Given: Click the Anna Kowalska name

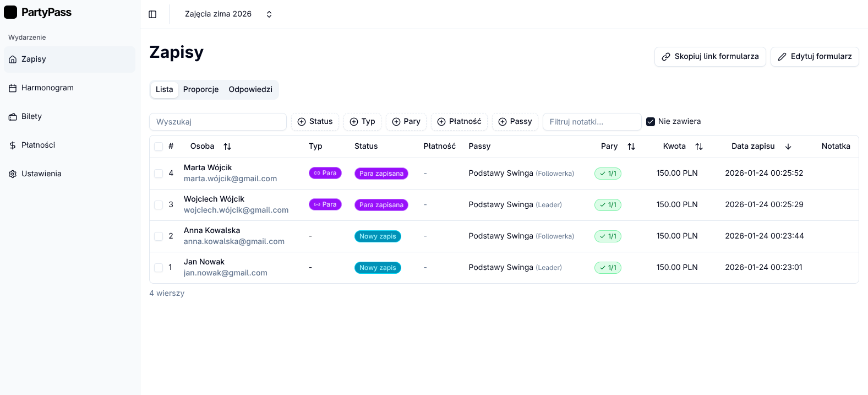Looking at the screenshot, I should (212, 231).
